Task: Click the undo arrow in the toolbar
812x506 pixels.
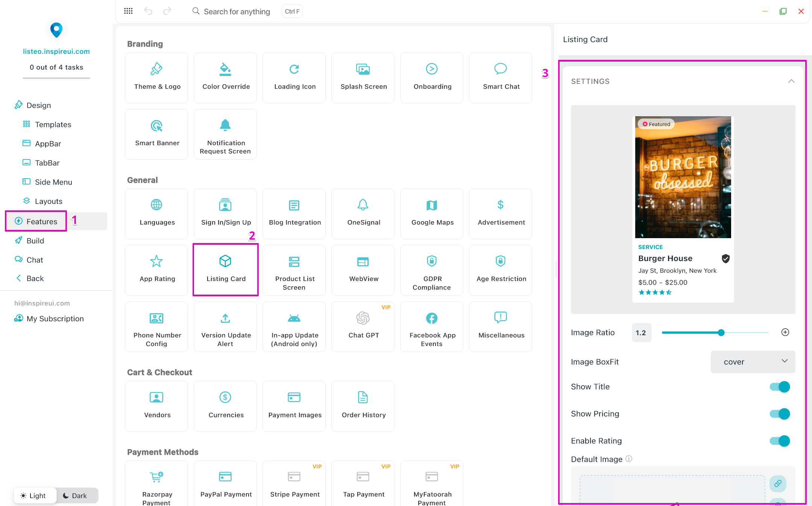Action: tap(148, 11)
